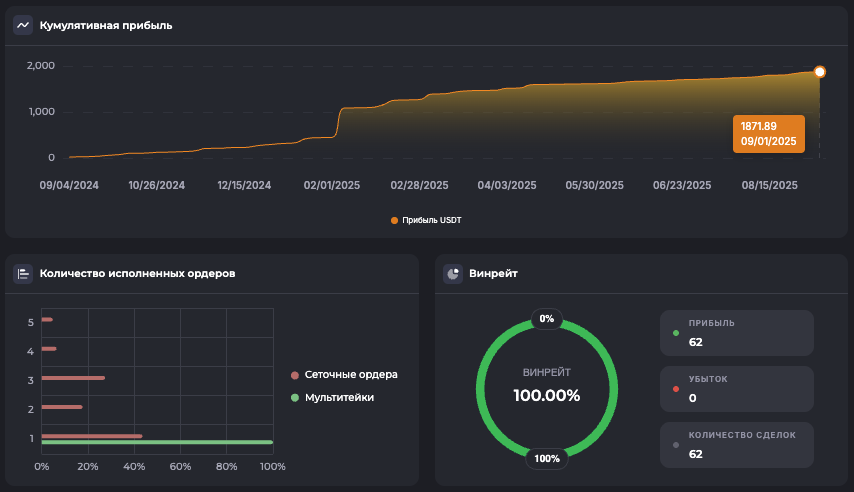The image size is (854, 492).
Task: Click the white data point at chart end
Action: (820, 72)
